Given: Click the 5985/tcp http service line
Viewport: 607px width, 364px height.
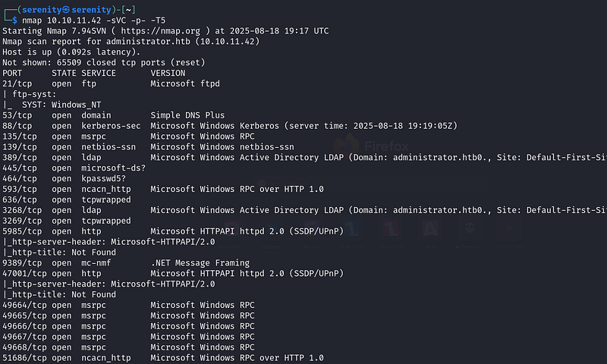Looking at the screenshot, I should (x=173, y=231).
